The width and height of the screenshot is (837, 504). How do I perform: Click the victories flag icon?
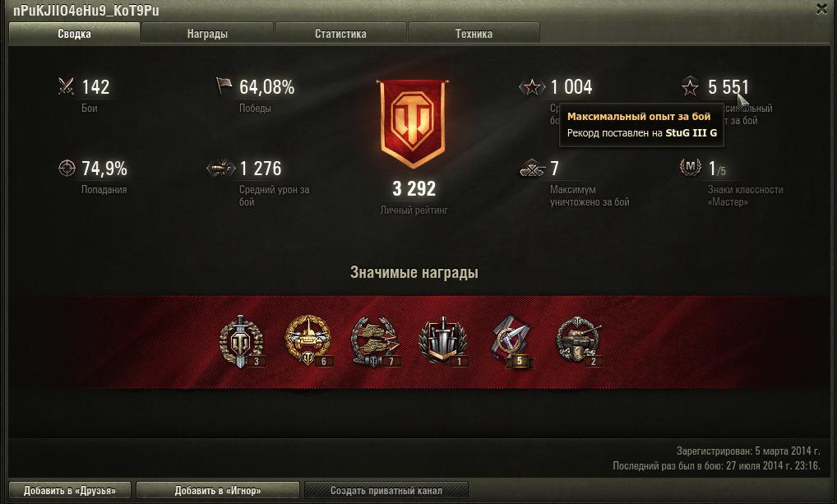(224, 86)
